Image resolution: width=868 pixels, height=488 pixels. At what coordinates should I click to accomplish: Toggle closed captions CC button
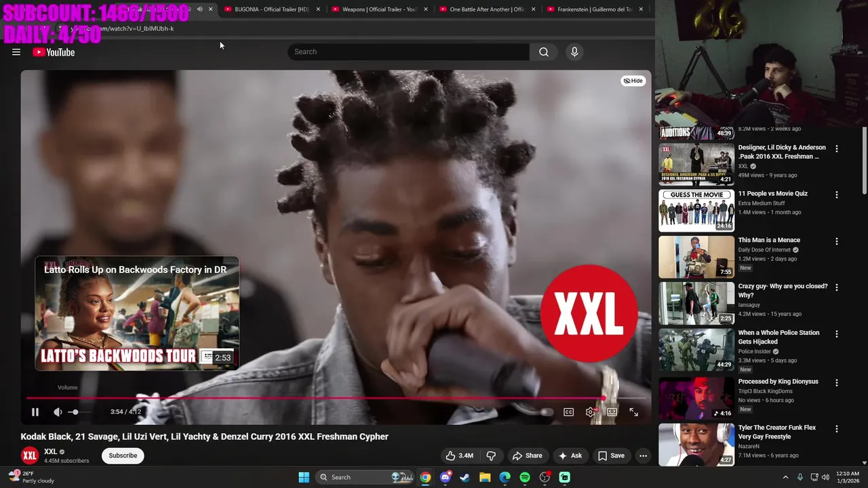tap(569, 412)
